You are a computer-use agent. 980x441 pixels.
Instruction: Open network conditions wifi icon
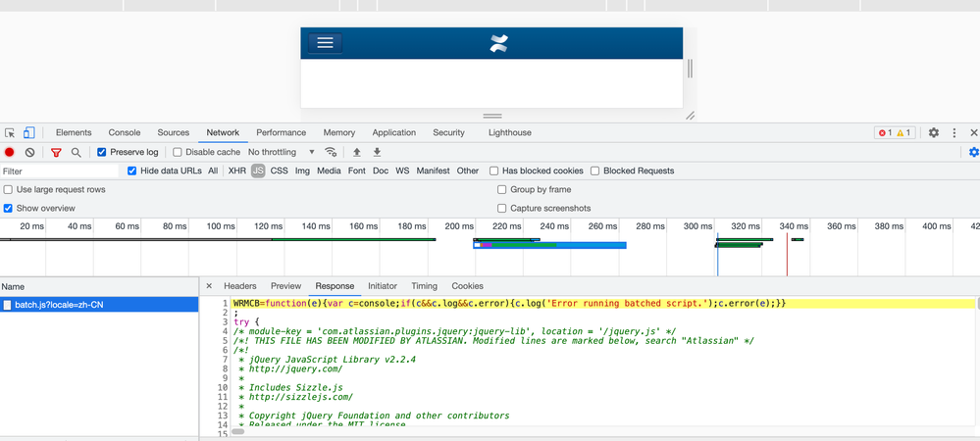[x=331, y=152]
